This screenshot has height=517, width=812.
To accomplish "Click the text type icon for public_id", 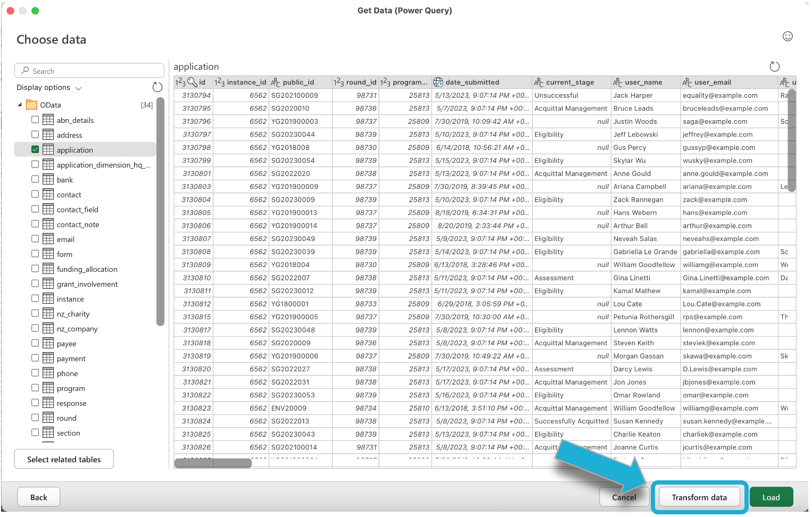I will pyautogui.click(x=275, y=82).
